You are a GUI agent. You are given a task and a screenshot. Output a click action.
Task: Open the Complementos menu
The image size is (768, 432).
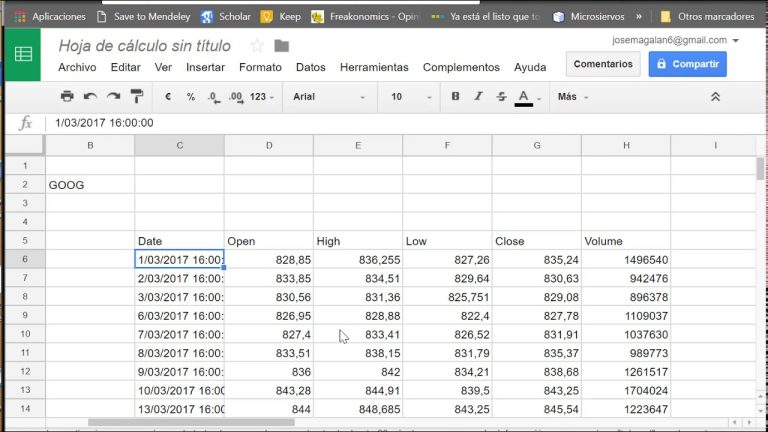coord(461,68)
